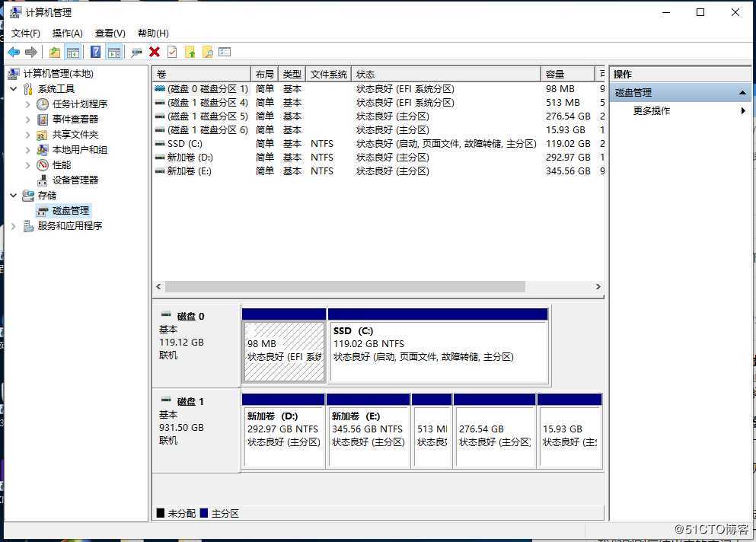
Task: Select the SSD (C:) volume row
Action: click(379, 144)
